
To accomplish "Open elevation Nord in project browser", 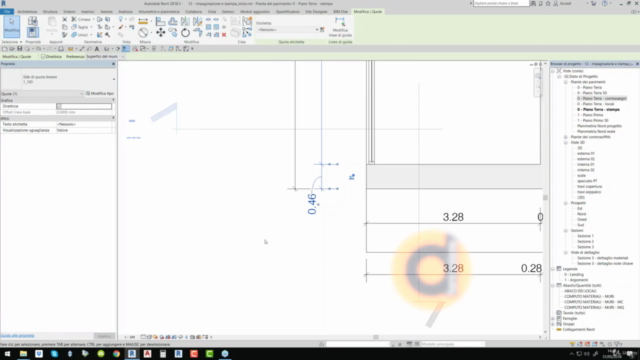I will click(581, 214).
